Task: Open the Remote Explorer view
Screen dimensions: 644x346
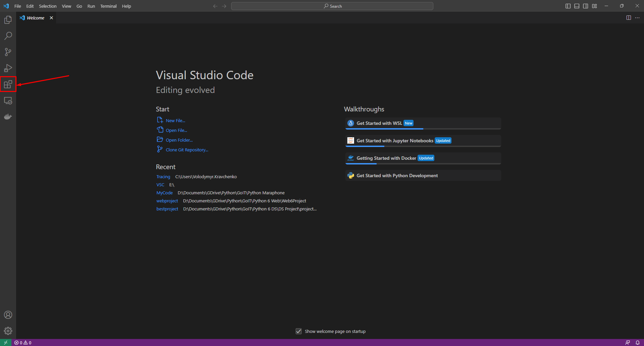Action: pyautogui.click(x=8, y=101)
